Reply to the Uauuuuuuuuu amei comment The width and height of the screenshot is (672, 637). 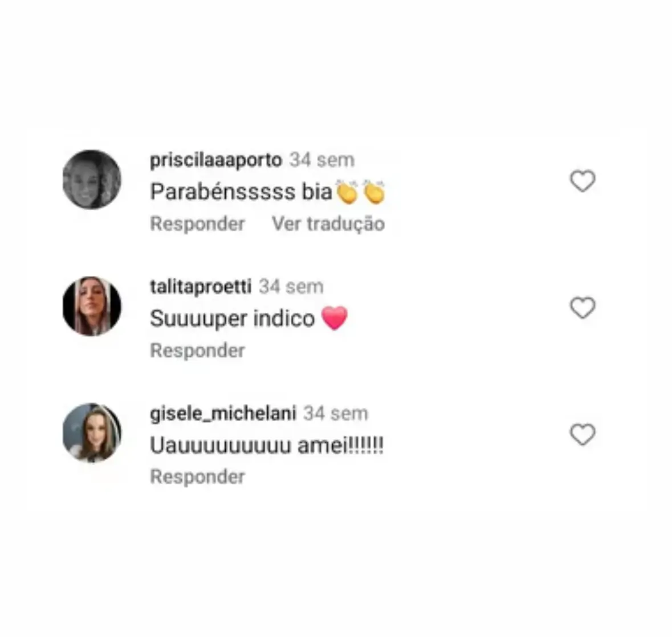click(x=198, y=477)
